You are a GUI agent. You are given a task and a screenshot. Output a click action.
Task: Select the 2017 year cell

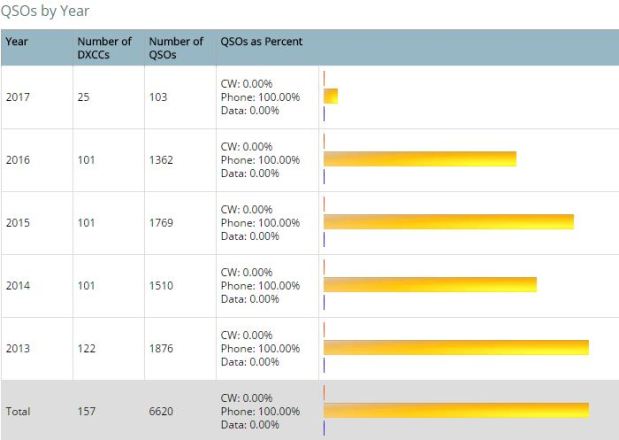coord(18,97)
